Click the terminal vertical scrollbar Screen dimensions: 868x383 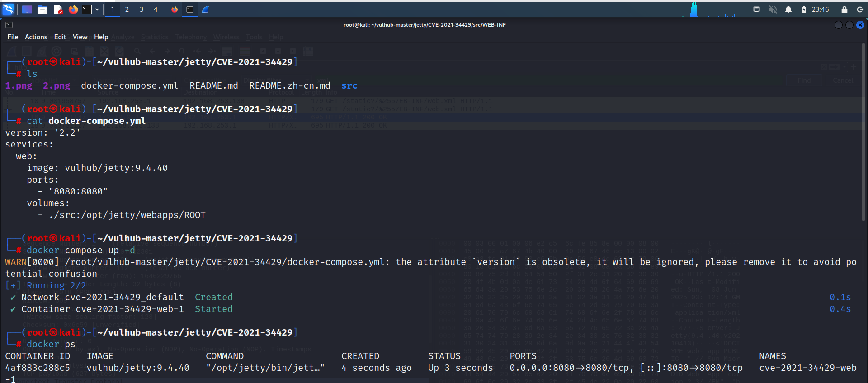tap(863, 132)
